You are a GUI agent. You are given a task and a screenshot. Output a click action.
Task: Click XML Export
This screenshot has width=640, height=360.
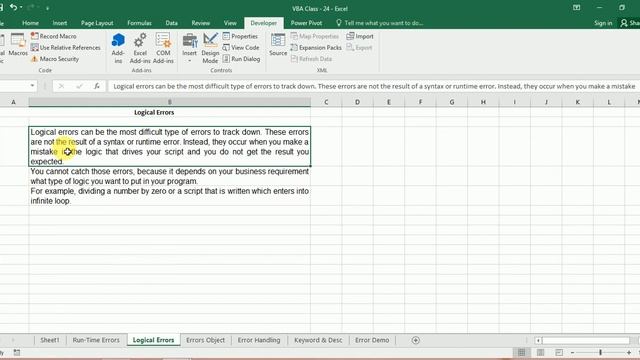click(359, 48)
